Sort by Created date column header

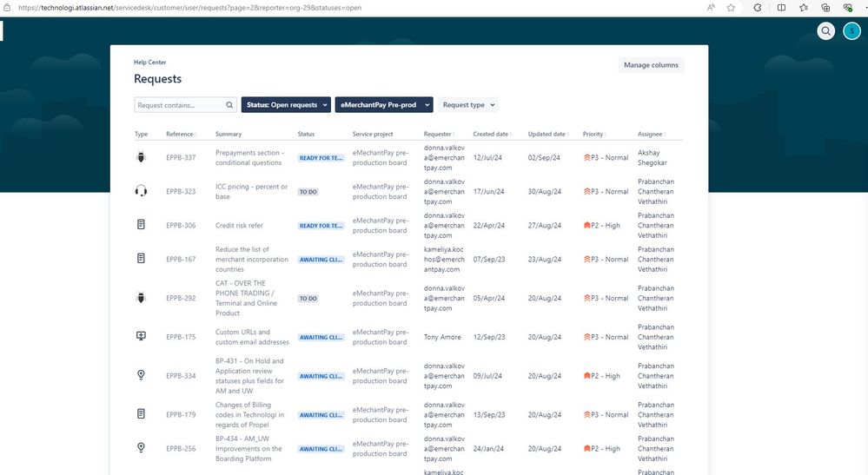click(x=492, y=134)
